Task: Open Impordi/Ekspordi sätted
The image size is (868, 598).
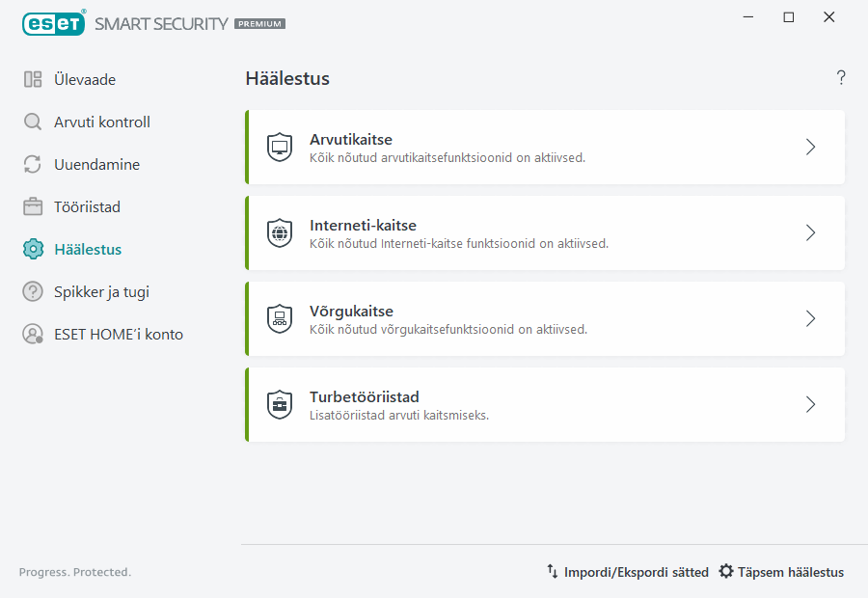Action: [627, 571]
